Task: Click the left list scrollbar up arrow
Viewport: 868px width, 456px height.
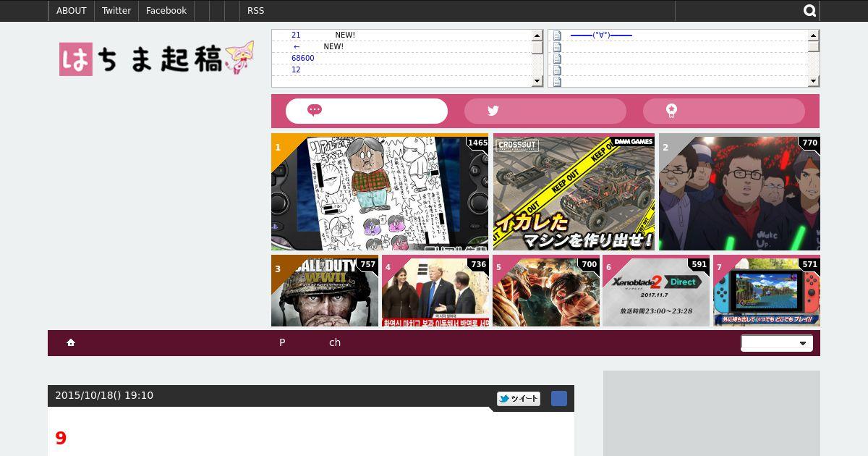Action: [x=537, y=35]
